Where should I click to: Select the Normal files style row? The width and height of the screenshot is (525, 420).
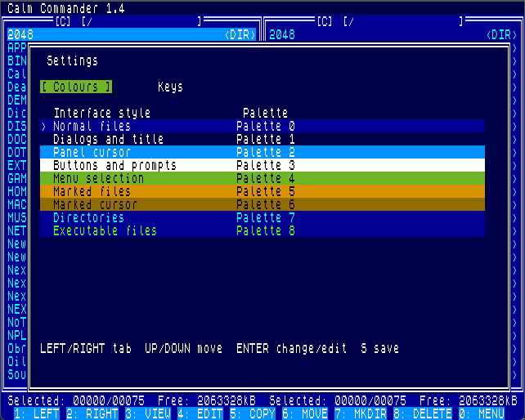[262, 126]
